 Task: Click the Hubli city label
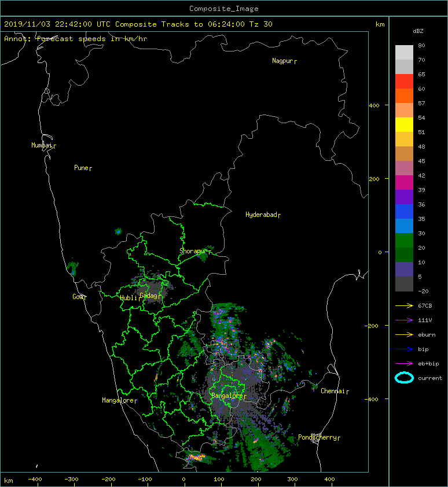coord(128,298)
